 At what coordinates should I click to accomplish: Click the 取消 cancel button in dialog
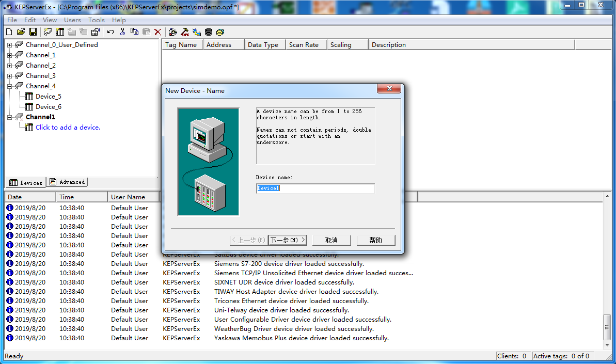tap(331, 240)
